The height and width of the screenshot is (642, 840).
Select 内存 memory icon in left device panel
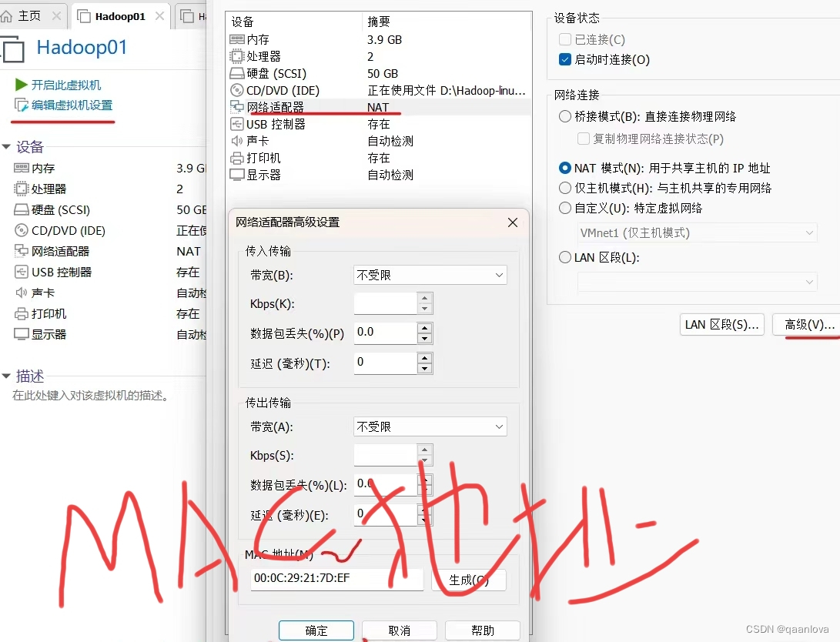tap(22, 168)
